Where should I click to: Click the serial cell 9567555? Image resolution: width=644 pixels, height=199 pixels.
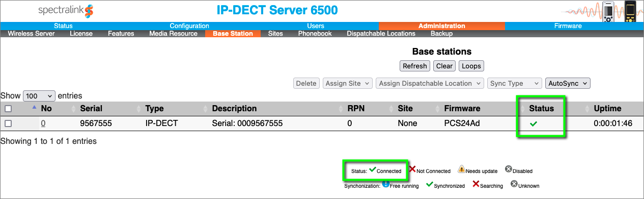[96, 123]
